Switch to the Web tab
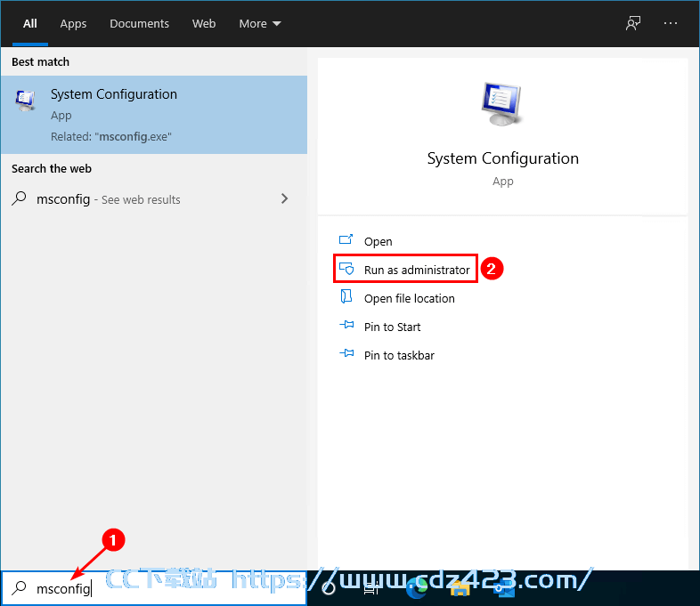The image size is (700, 606). (204, 24)
